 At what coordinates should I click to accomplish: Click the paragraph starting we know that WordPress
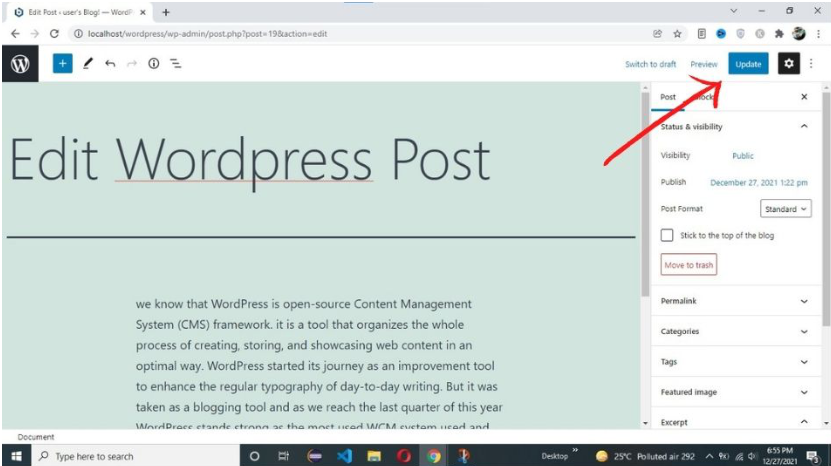[319, 365]
